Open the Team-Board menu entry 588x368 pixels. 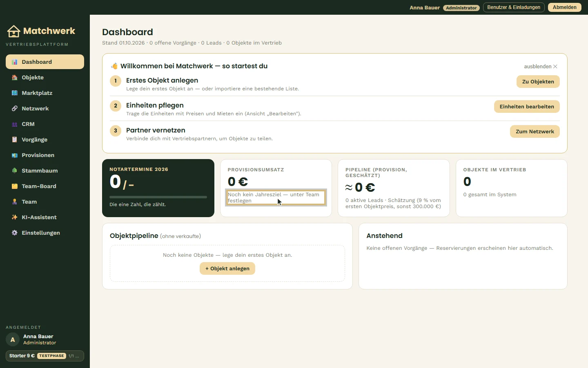point(45,186)
